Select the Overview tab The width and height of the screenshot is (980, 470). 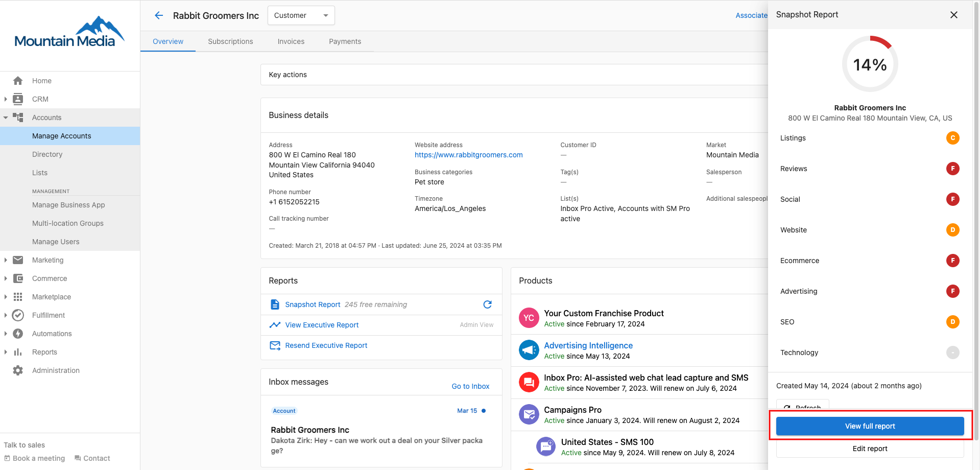[x=168, y=41]
